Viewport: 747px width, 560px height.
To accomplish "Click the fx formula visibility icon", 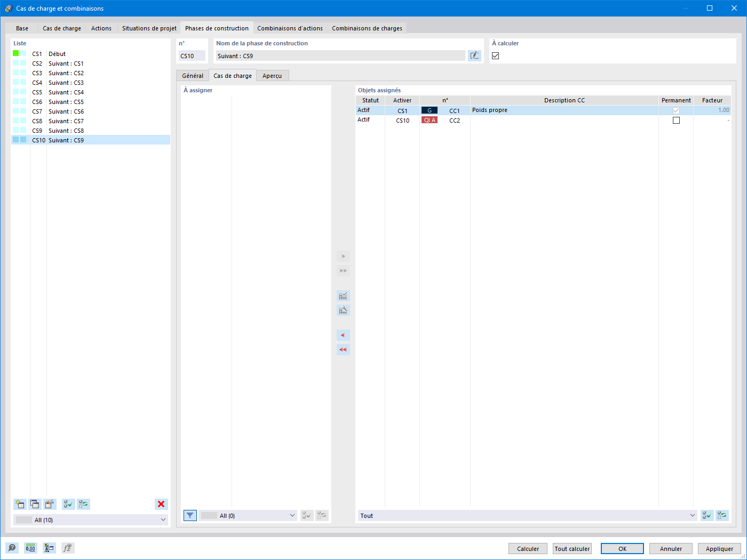I will pos(68,548).
